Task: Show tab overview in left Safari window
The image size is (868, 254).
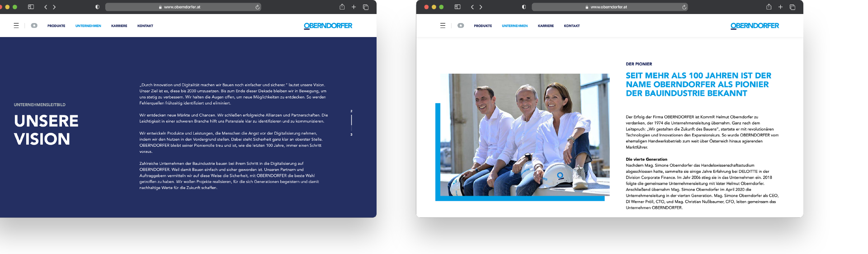Action: tap(366, 7)
